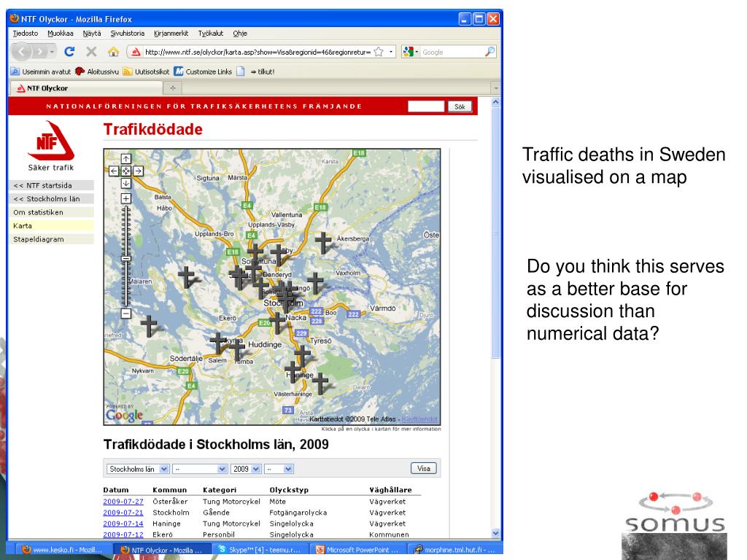Open URL history dropdown arrow
The width and height of the screenshot is (747, 560).
tap(391, 52)
